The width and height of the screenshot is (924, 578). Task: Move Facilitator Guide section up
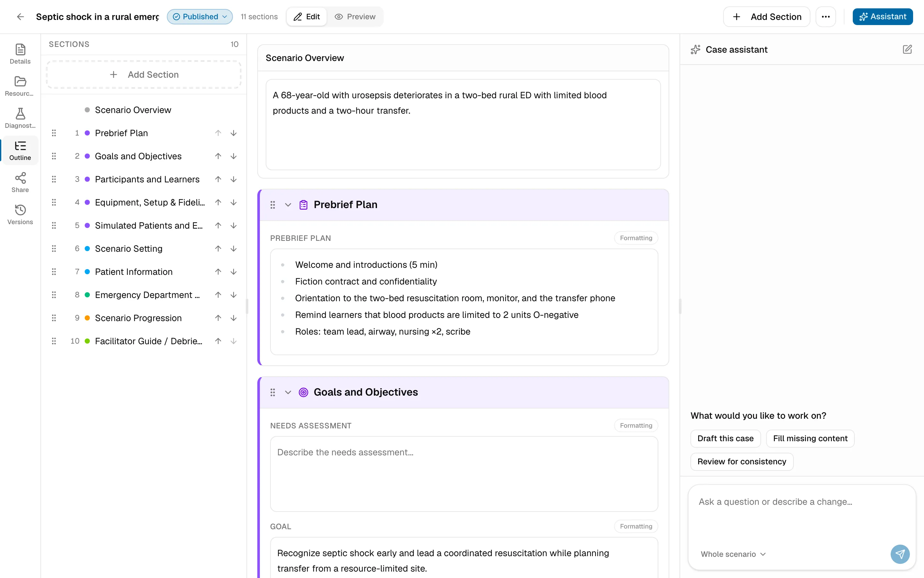218,341
